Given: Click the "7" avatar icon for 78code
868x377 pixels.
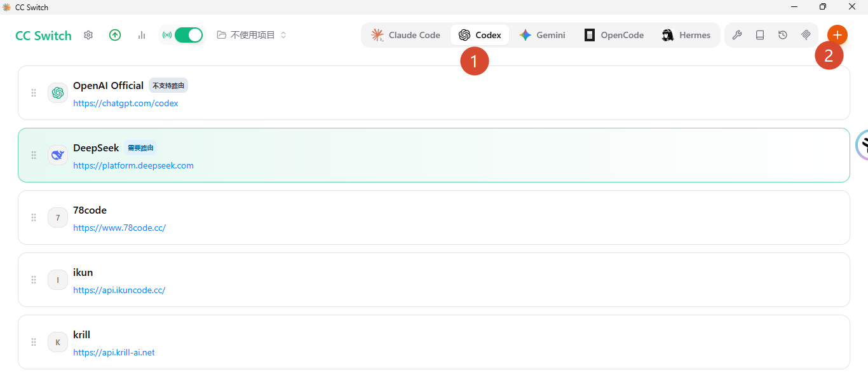Looking at the screenshot, I should (58, 217).
